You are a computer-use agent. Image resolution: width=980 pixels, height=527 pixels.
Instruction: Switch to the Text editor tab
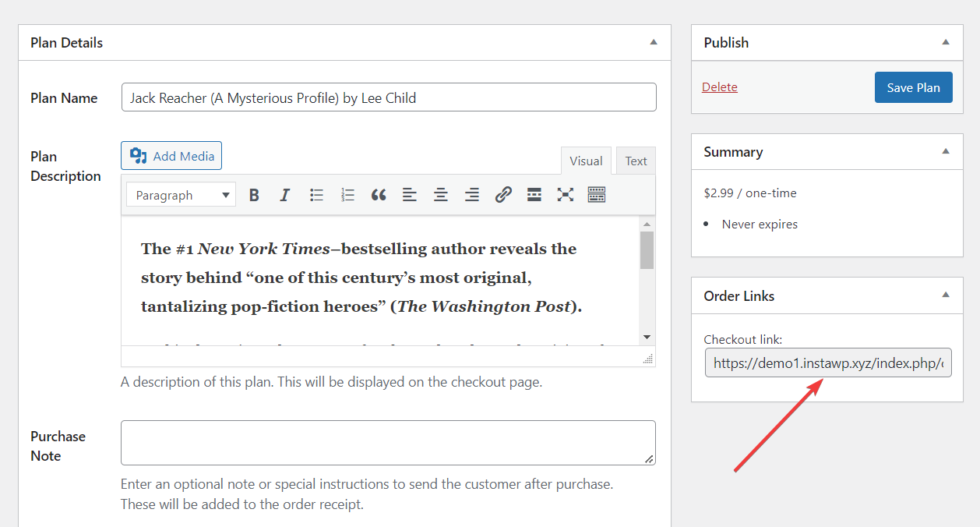[x=636, y=161]
